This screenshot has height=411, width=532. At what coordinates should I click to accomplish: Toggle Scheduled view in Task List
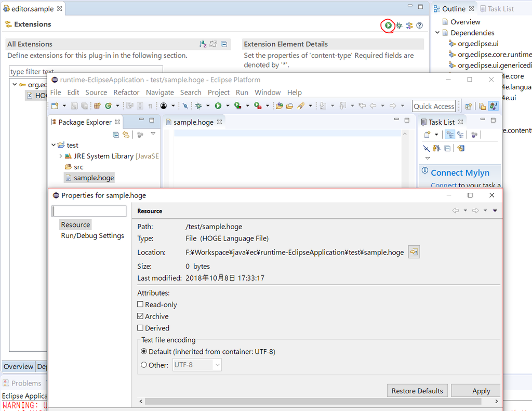point(460,135)
